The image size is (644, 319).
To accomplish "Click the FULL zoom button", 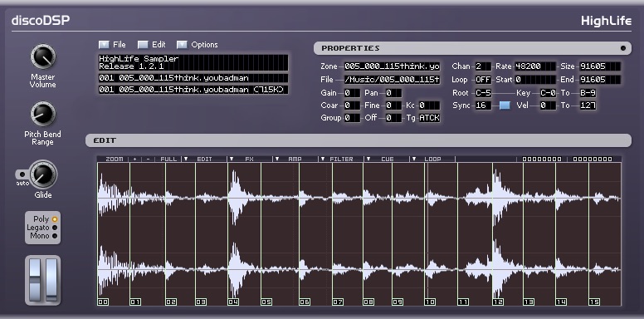I will (168, 159).
